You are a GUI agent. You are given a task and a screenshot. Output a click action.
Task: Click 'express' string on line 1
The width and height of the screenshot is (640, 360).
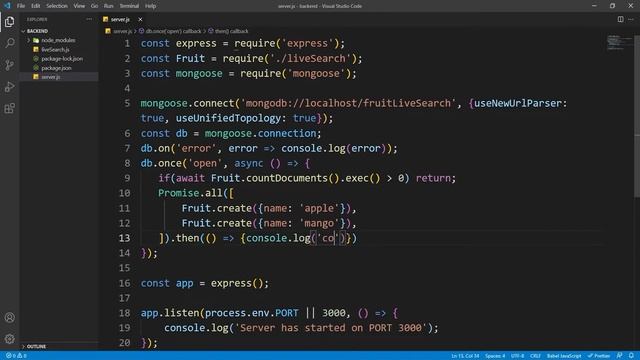[307, 43]
